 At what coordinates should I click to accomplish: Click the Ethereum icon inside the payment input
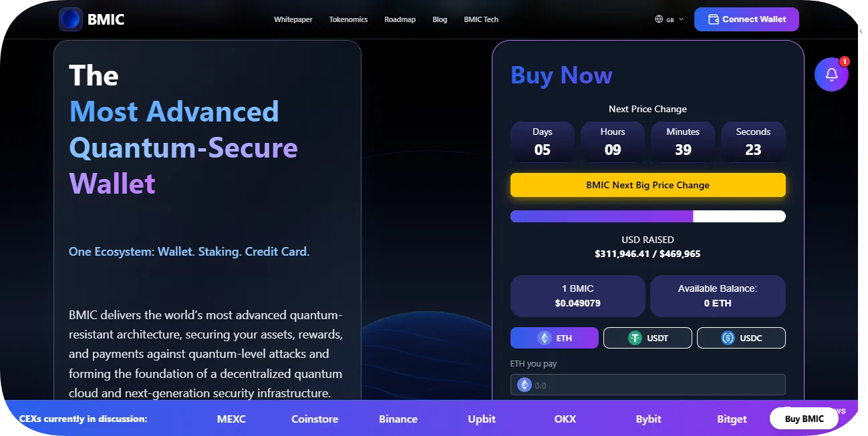pos(524,385)
